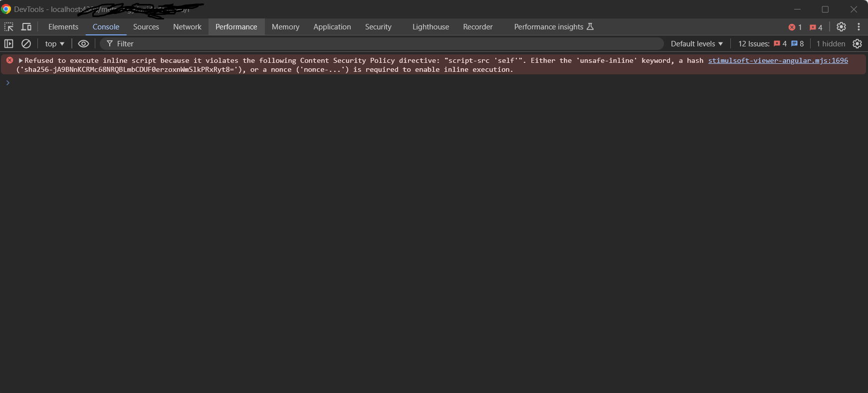The width and height of the screenshot is (868, 393).
Task: Open the top JavaScript context dropdown
Action: coord(54,44)
